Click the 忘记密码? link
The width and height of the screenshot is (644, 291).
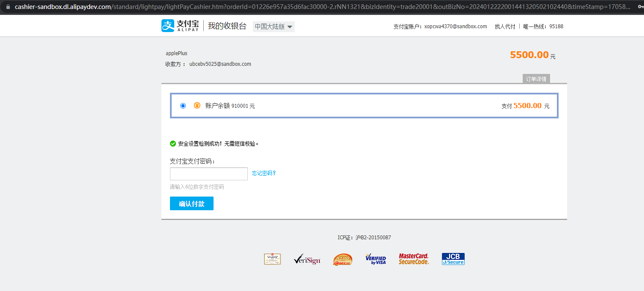point(264,173)
